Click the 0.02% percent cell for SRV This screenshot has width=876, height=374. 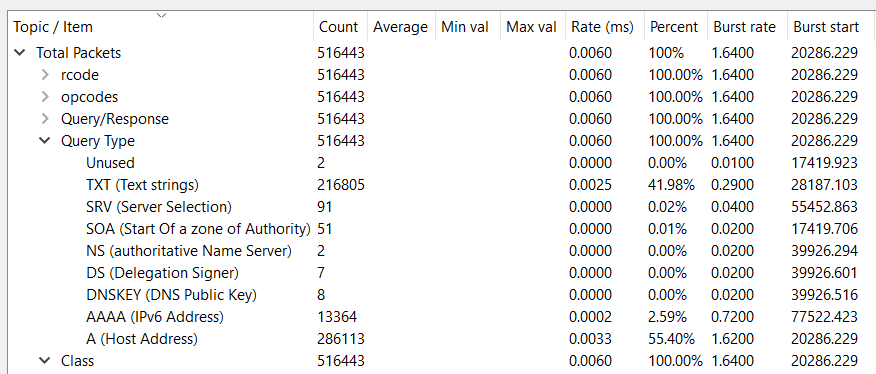click(x=667, y=207)
